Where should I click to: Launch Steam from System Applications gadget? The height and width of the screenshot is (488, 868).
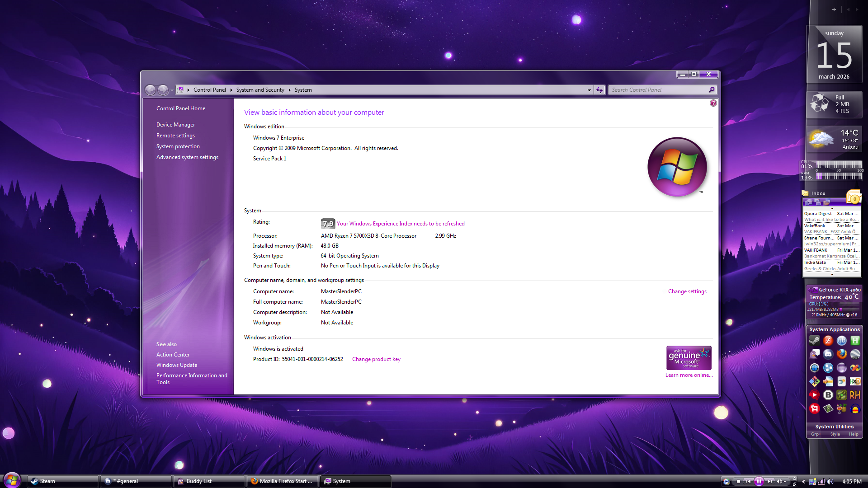coord(814,341)
